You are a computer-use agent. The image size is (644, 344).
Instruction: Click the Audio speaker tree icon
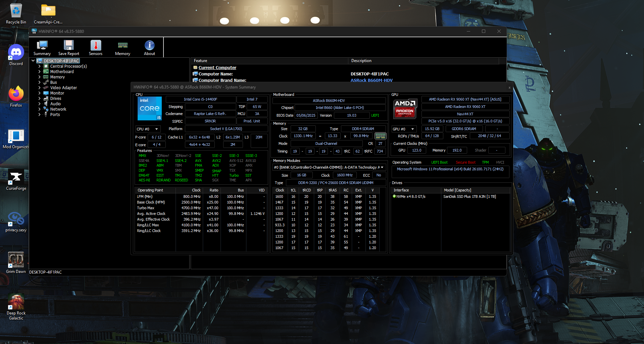(x=46, y=104)
